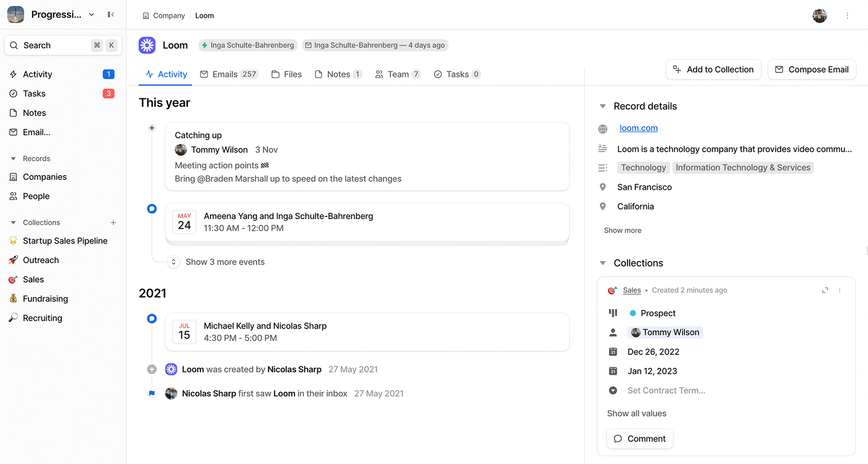Click Add to Collection button

(713, 70)
